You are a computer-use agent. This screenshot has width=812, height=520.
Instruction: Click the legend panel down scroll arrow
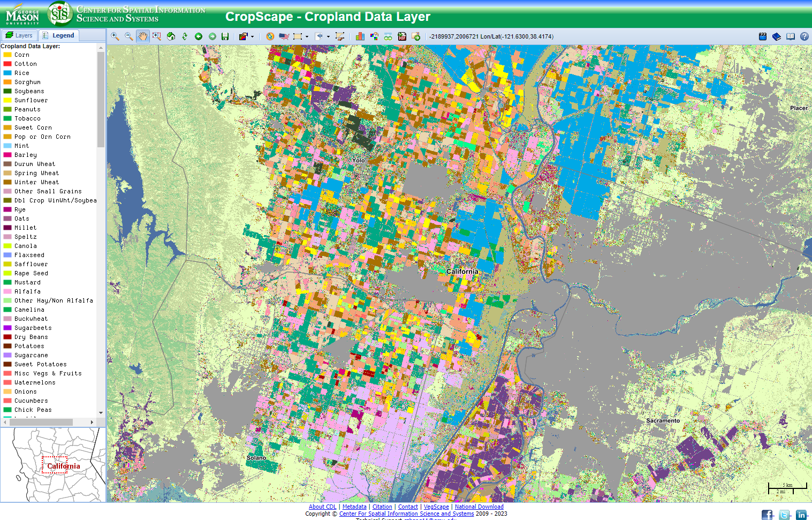101,413
